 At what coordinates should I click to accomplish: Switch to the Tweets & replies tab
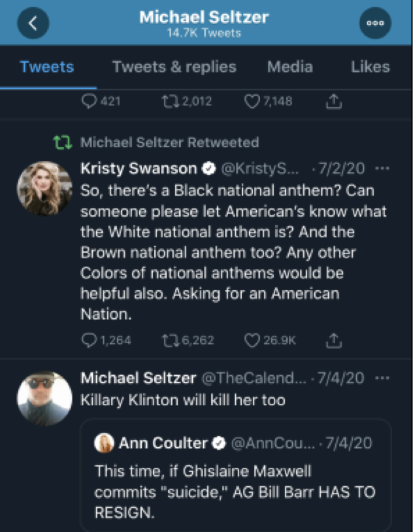tap(174, 67)
